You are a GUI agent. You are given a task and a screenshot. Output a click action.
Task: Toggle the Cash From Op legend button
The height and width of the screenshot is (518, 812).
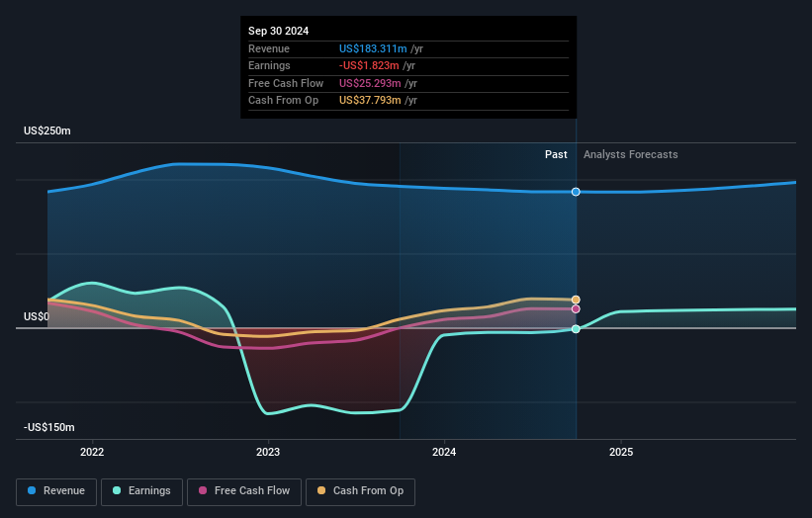click(360, 491)
